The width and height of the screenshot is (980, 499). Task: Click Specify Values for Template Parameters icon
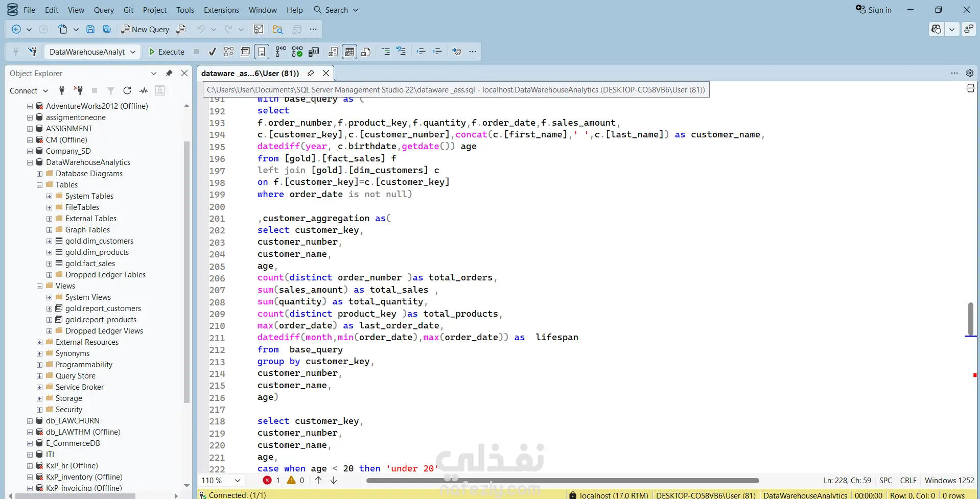point(457,52)
